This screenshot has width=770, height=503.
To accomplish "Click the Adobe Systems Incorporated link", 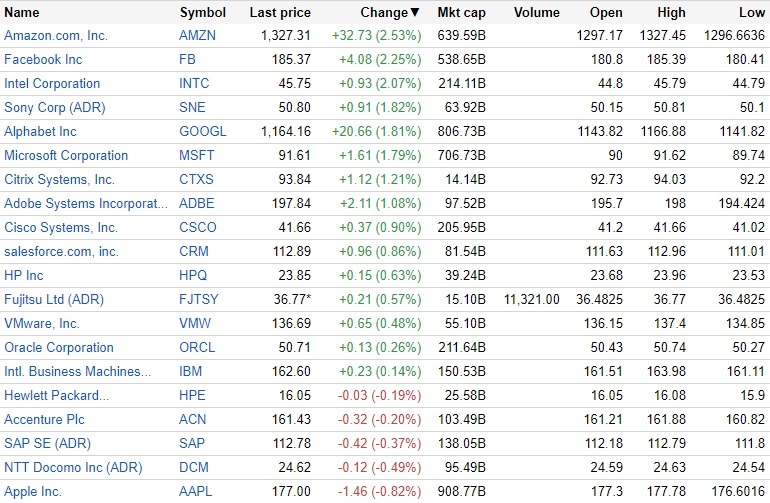I will [x=86, y=203].
